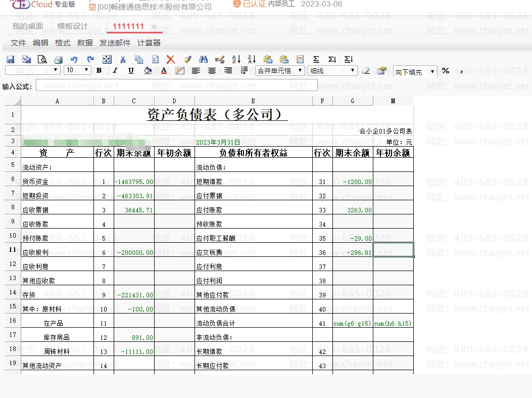The width and height of the screenshot is (532, 398).
Task: Open the 数据 menu
Action: pos(85,43)
